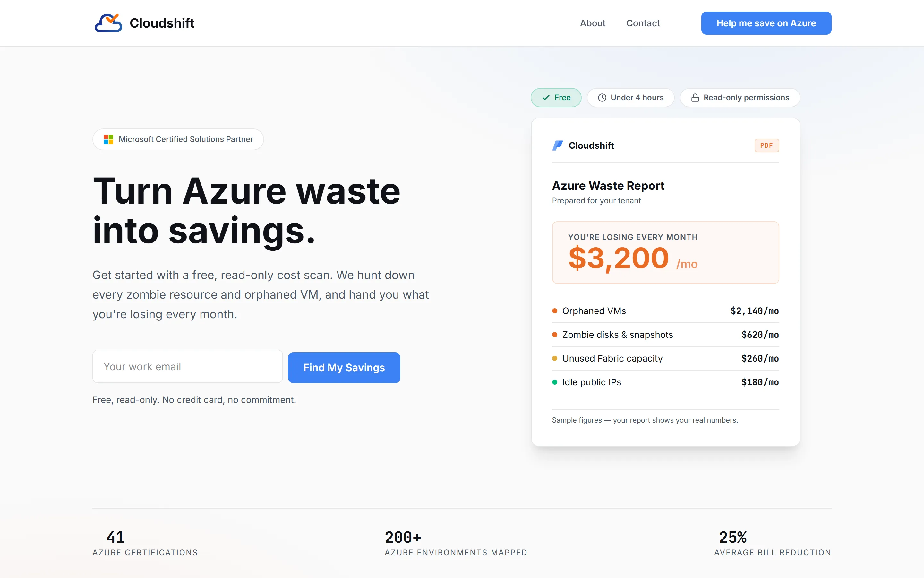
Task: Click yellow dot beside Unused Fabric capacity
Action: (555, 358)
